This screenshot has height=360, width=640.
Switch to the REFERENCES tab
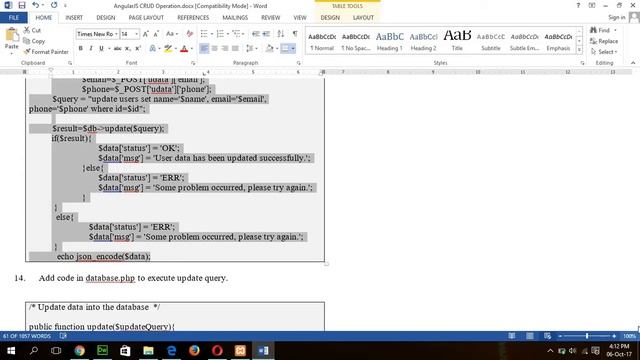tap(193, 18)
